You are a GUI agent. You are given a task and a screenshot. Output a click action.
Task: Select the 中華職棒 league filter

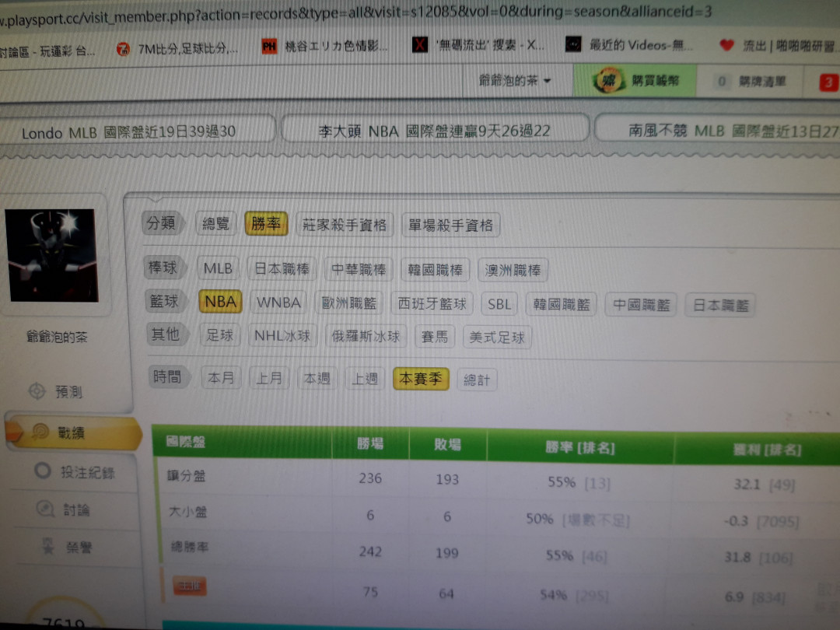coord(359,269)
